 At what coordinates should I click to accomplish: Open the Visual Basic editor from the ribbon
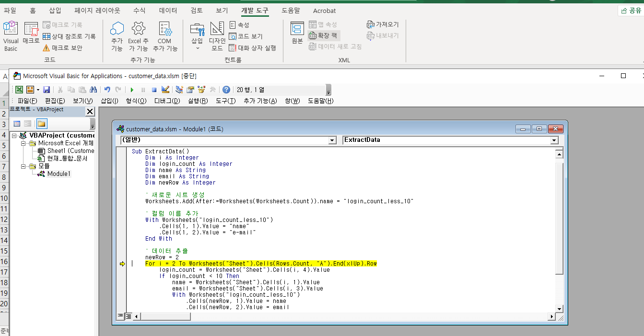coord(11,36)
